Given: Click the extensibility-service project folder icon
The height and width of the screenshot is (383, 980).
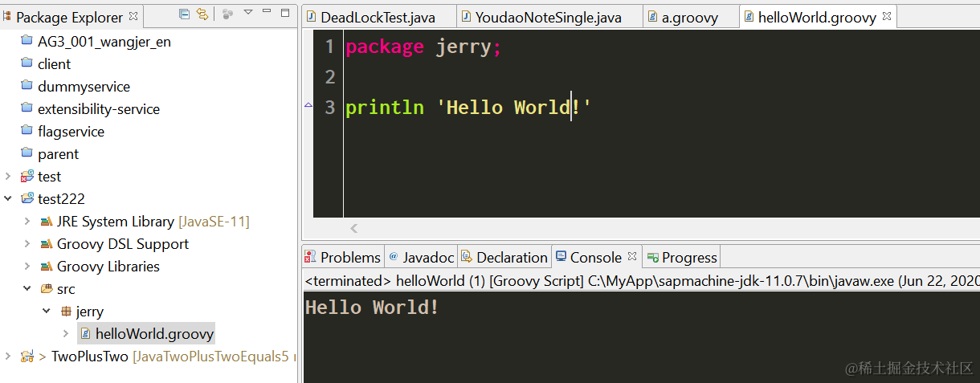Looking at the screenshot, I should (x=27, y=108).
